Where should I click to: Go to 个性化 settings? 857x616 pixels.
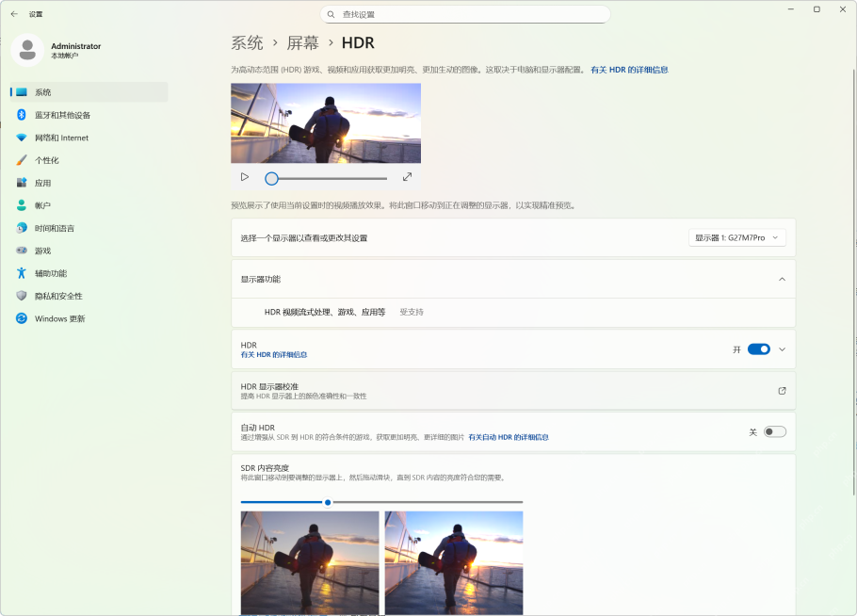89,160
